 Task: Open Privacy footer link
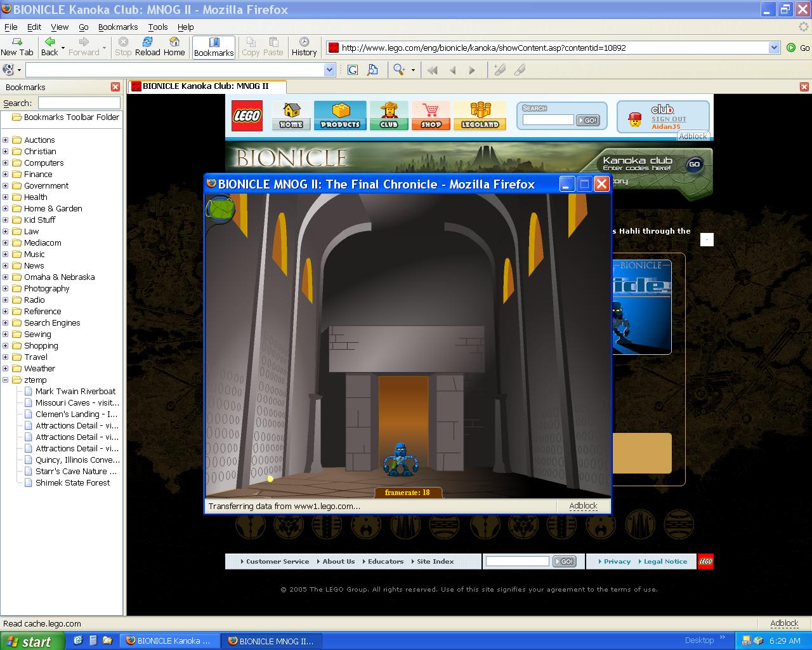click(617, 562)
